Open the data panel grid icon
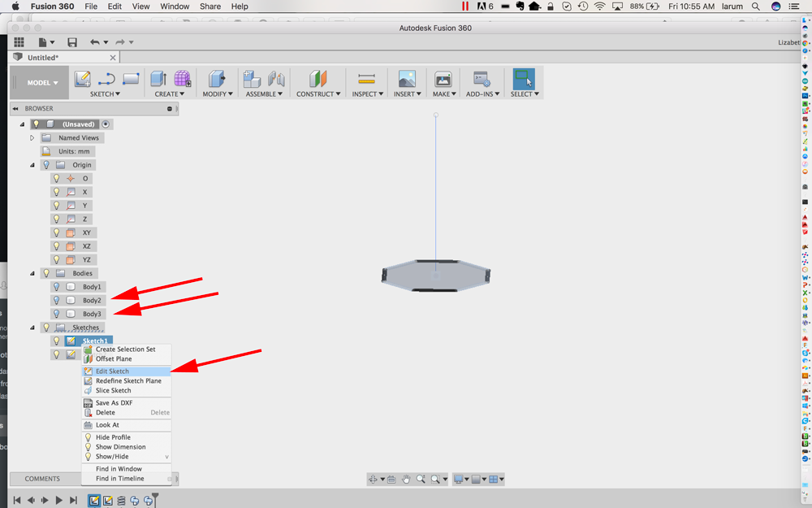Viewport: 812px width, 508px height. point(19,42)
